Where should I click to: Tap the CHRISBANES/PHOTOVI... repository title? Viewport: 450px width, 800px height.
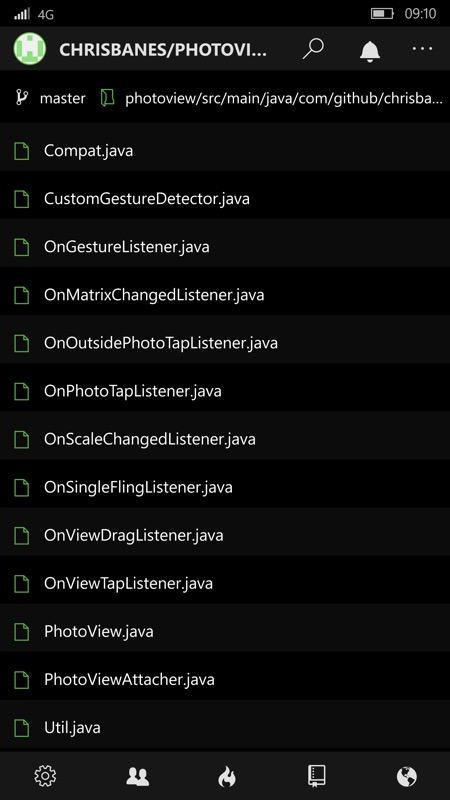point(163,50)
